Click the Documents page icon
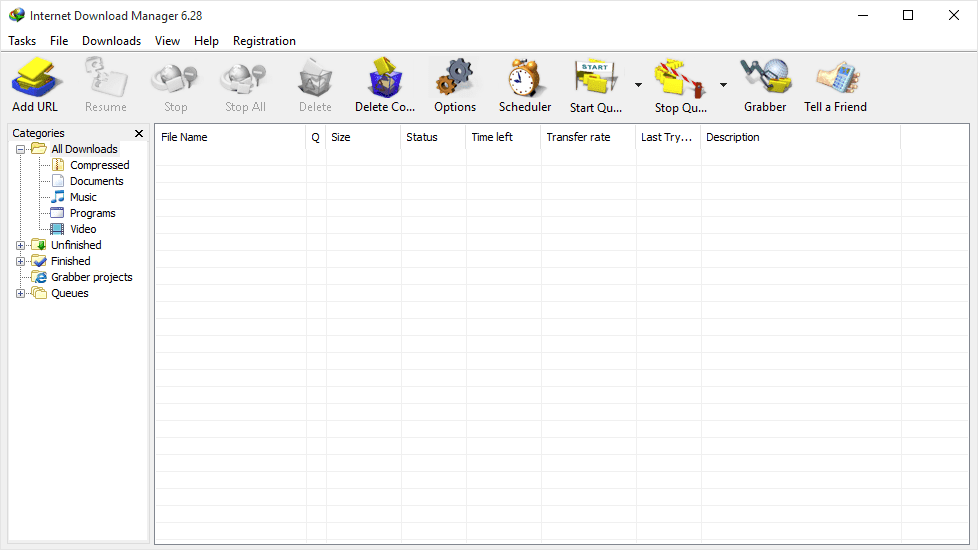 [58, 181]
